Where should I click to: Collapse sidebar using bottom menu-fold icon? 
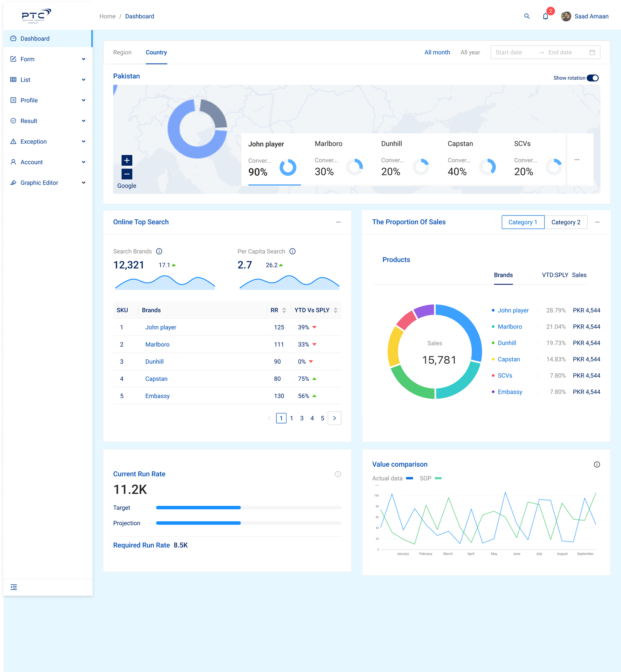coord(14,587)
